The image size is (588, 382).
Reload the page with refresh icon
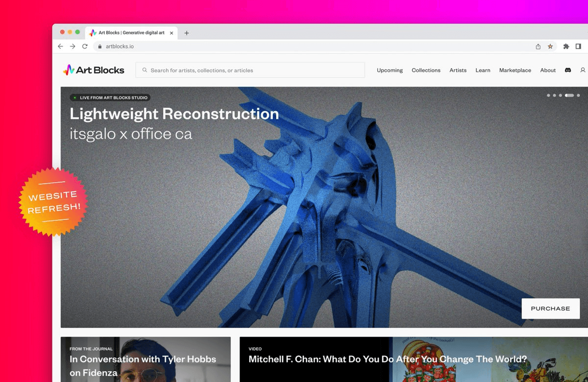[x=85, y=47]
